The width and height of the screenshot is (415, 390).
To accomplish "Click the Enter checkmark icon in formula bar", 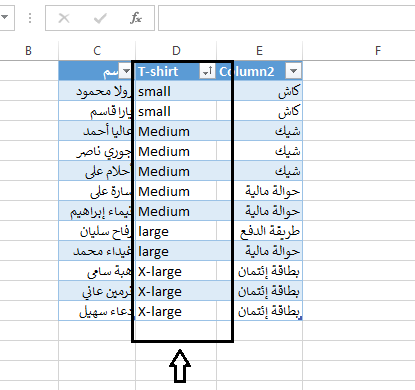I will pos(100,18).
